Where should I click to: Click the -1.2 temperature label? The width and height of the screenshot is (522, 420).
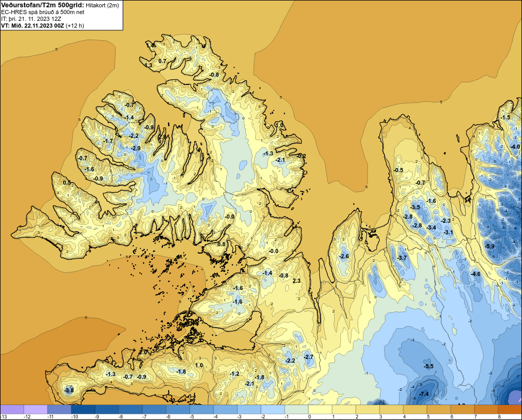(235, 374)
